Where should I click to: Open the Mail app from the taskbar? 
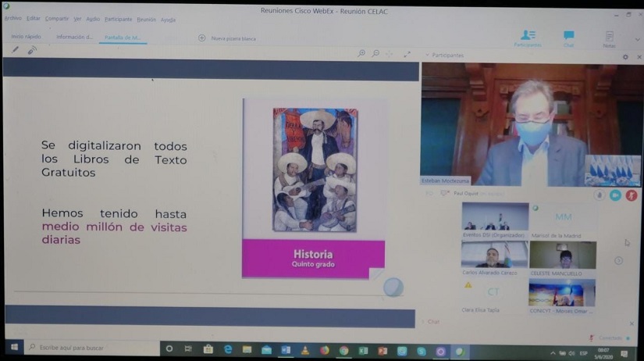point(266,350)
